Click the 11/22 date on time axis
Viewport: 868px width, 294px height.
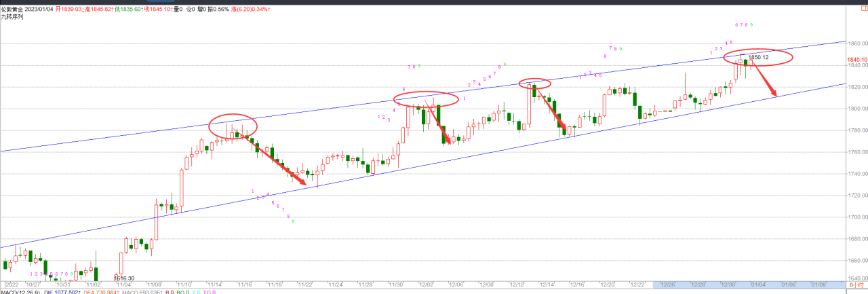(306, 284)
